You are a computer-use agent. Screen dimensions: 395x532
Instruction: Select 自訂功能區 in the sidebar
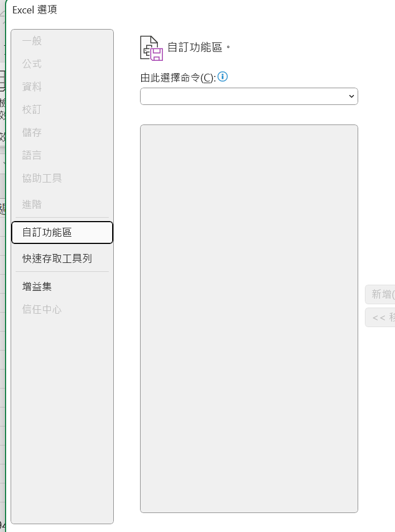[x=62, y=232]
